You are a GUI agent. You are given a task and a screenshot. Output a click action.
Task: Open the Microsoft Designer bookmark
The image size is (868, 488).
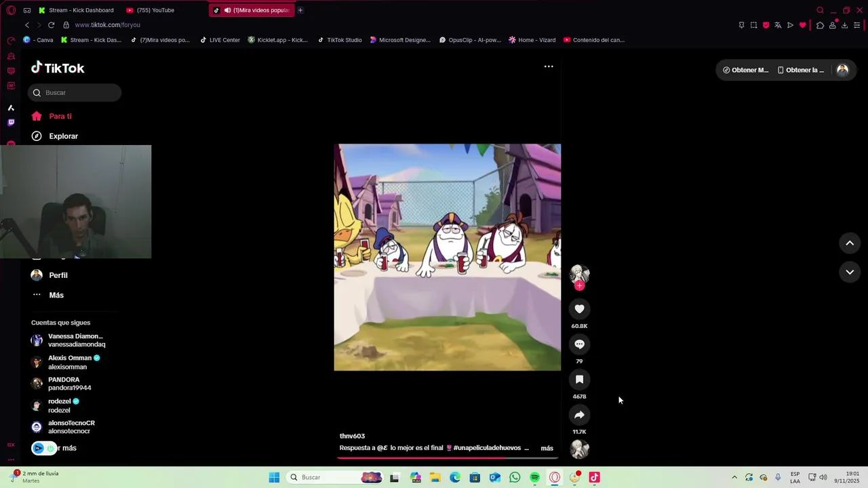point(400,40)
